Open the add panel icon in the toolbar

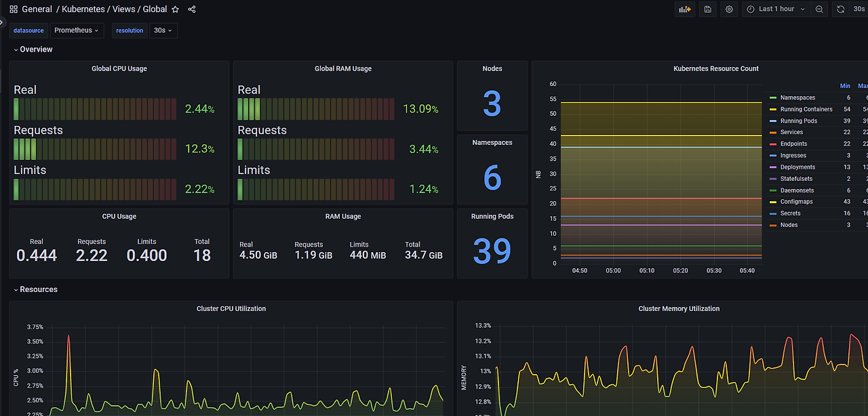click(x=685, y=9)
